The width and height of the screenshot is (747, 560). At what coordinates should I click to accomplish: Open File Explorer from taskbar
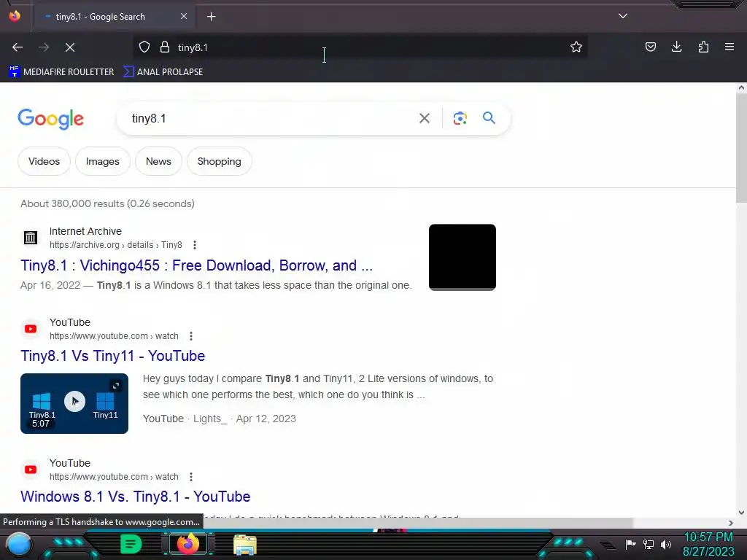tap(245, 544)
